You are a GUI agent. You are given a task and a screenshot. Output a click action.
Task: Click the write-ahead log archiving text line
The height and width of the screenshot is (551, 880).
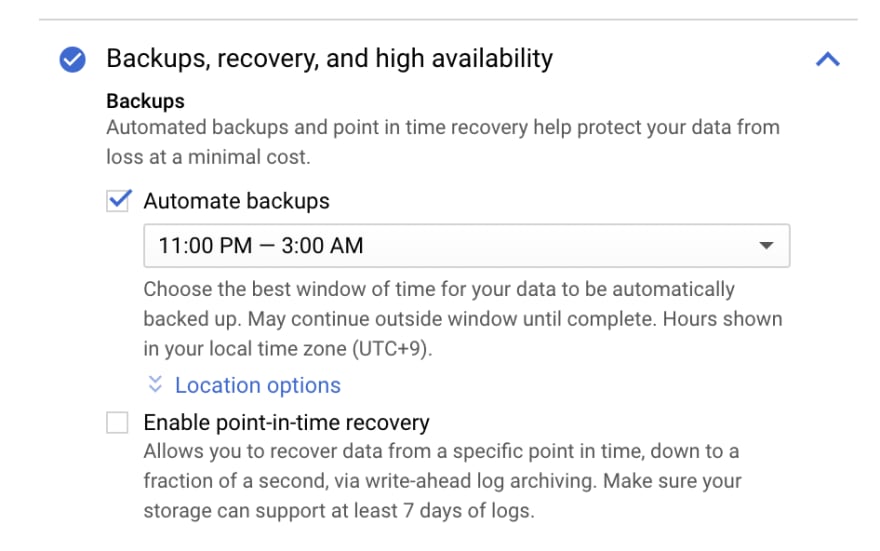442,481
